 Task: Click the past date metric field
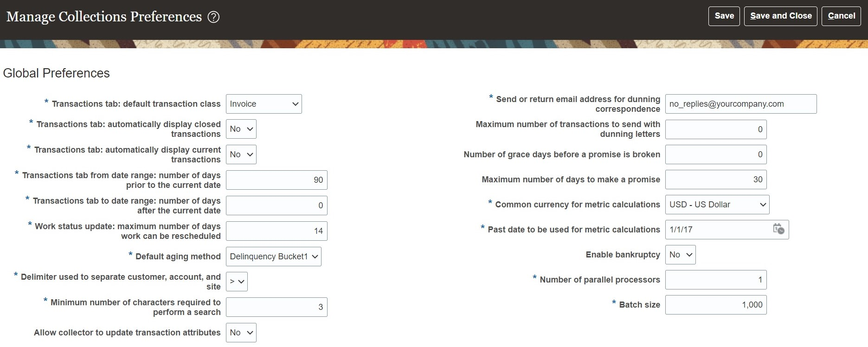pos(717,230)
